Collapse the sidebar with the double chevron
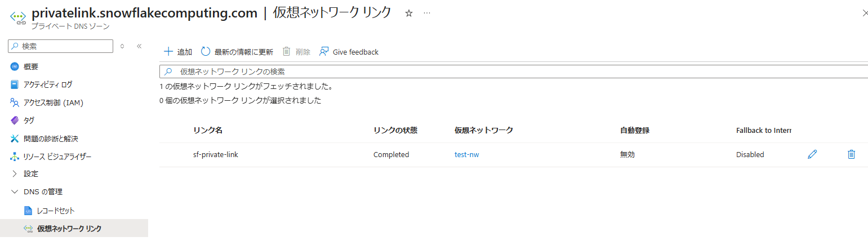Screen dimensions: 868x241 pyautogui.click(x=139, y=46)
